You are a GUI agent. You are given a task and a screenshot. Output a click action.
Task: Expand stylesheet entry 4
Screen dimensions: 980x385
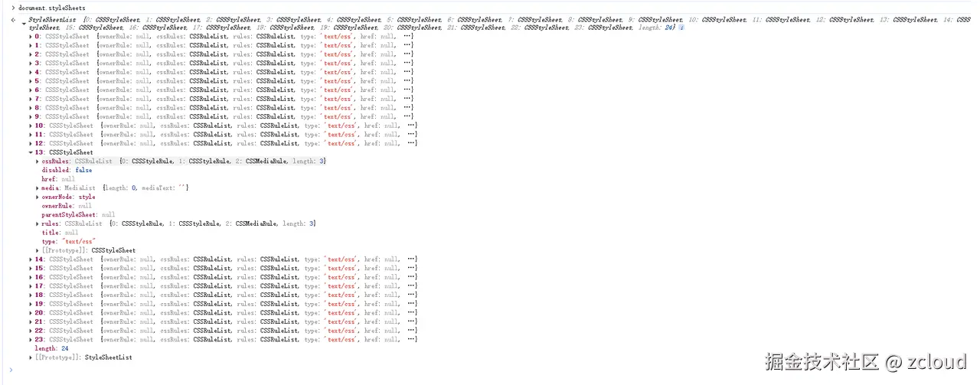tap(31, 72)
